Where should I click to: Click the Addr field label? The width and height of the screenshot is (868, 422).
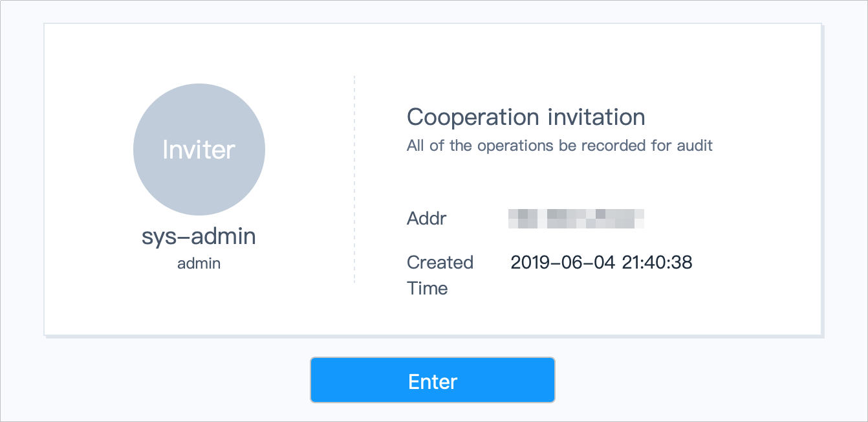pos(427,218)
